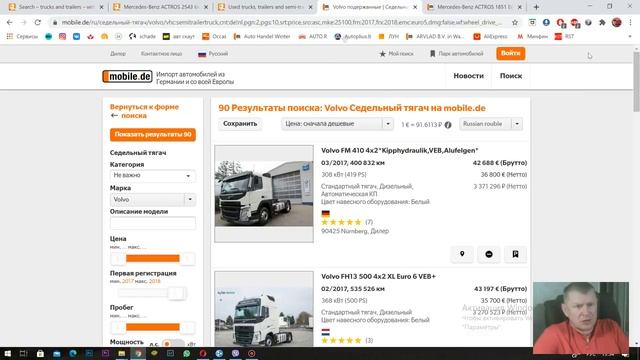Open the Volvo FH13 500 truck thumbnail
Viewport: 640px width, 360px height.
[x=264, y=309]
